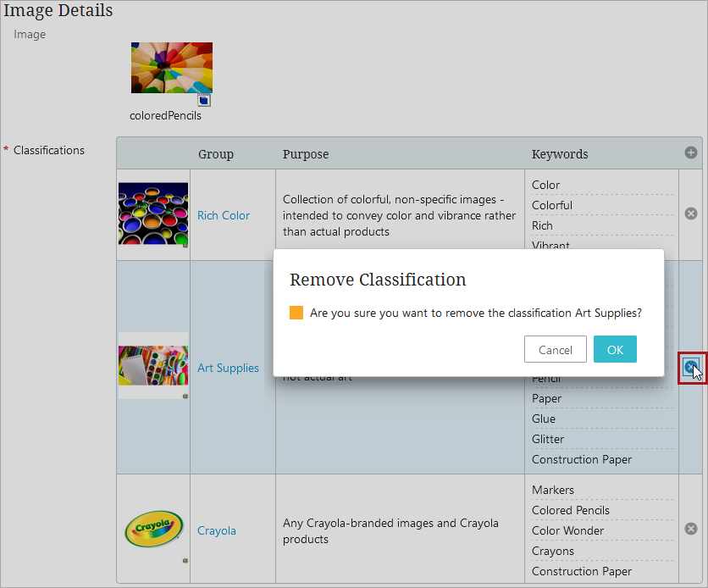
Task: Click the Art Supplies thumbnail image
Action: [152, 366]
